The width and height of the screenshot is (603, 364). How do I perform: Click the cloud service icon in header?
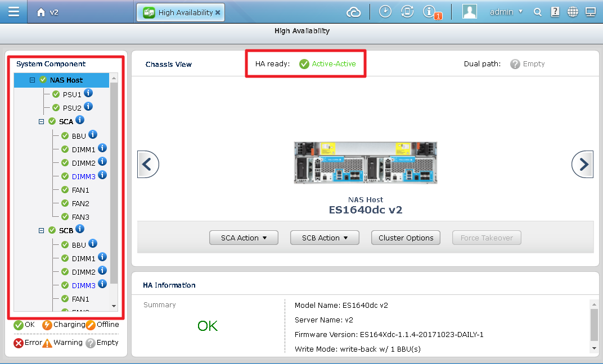pyautogui.click(x=353, y=12)
